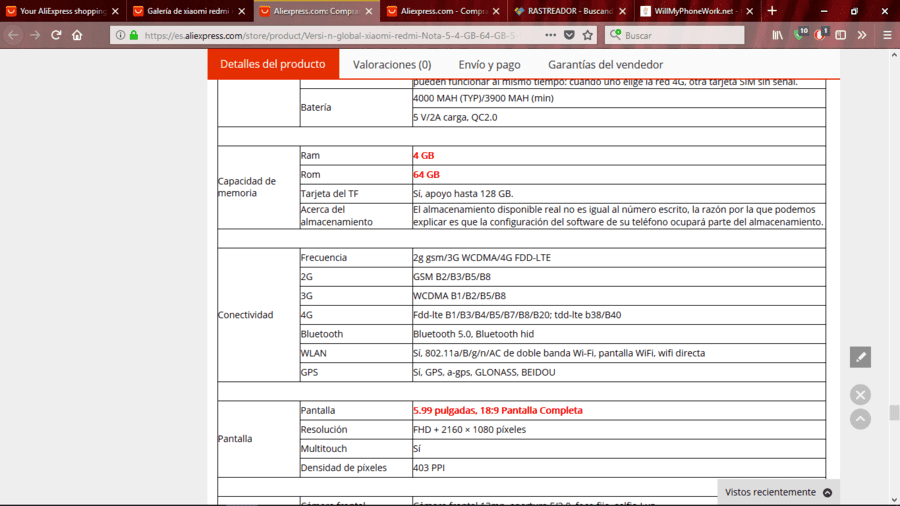Click the floating edit pencil button
900x506 pixels.
pyautogui.click(x=860, y=357)
